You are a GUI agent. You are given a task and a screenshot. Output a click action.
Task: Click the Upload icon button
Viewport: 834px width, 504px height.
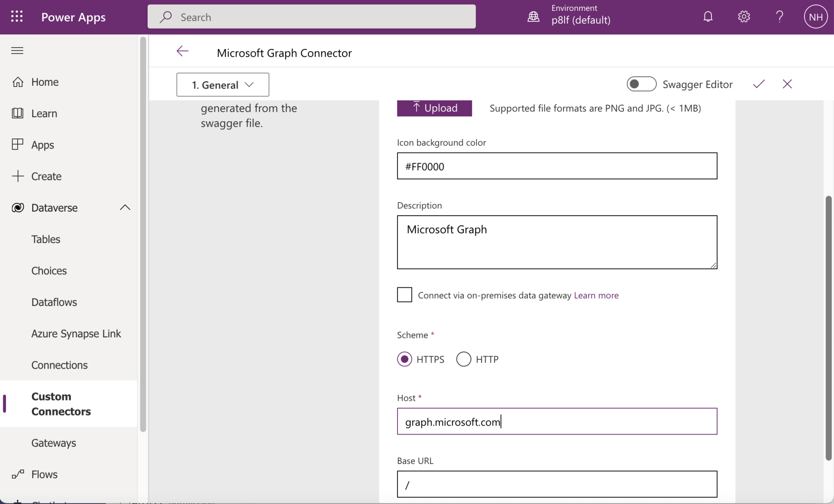click(x=434, y=108)
